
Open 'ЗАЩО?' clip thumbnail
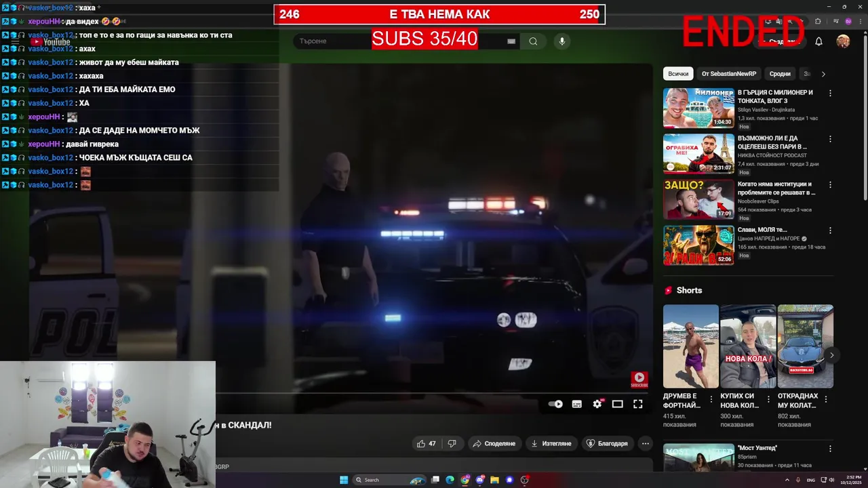[x=698, y=199]
